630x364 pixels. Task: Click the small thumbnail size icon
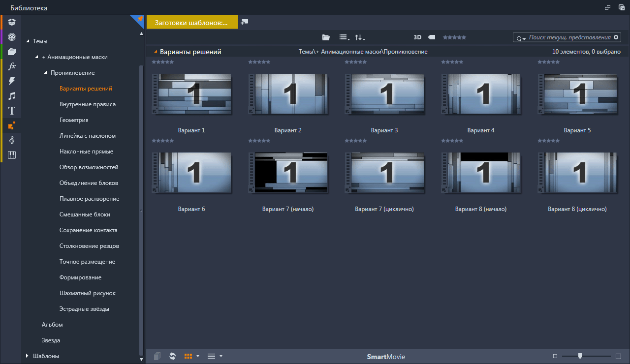pos(555,356)
